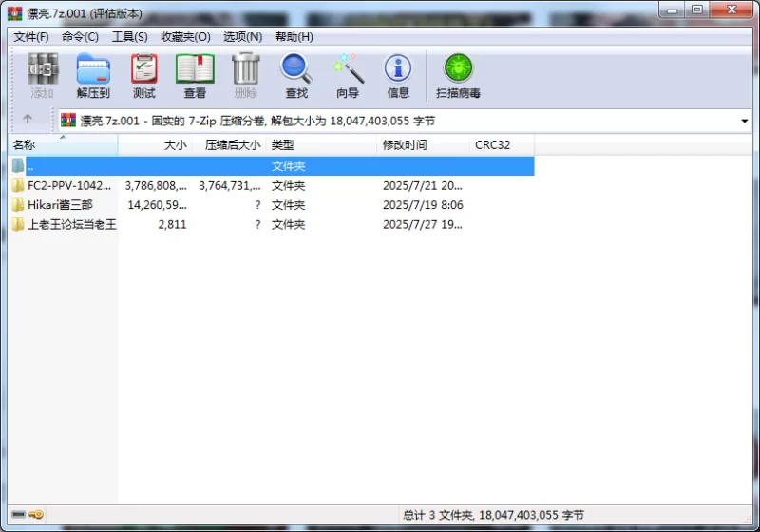Start 扫描病毒 (virus scan) green bug icon
760x532 pixels.
pyautogui.click(x=458, y=68)
